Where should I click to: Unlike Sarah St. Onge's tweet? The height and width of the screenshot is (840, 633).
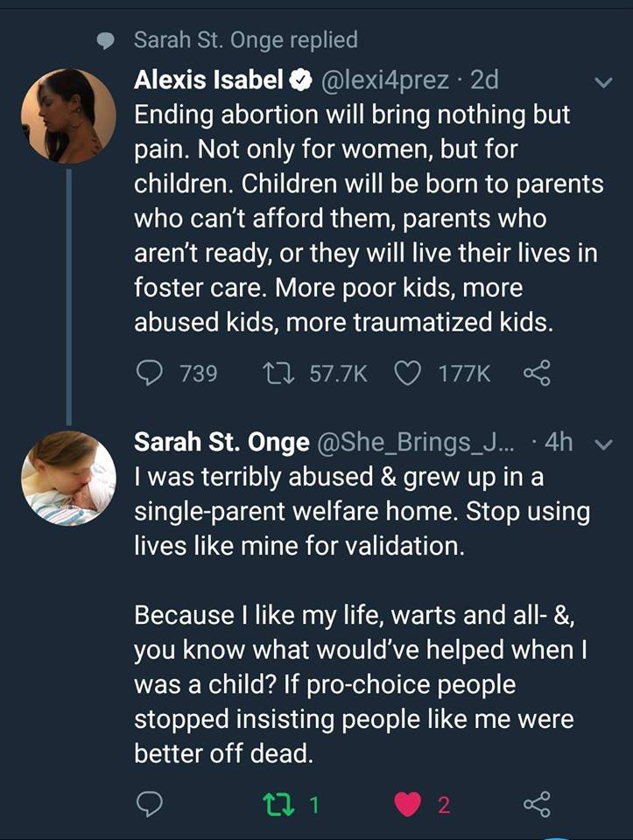[x=408, y=805]
